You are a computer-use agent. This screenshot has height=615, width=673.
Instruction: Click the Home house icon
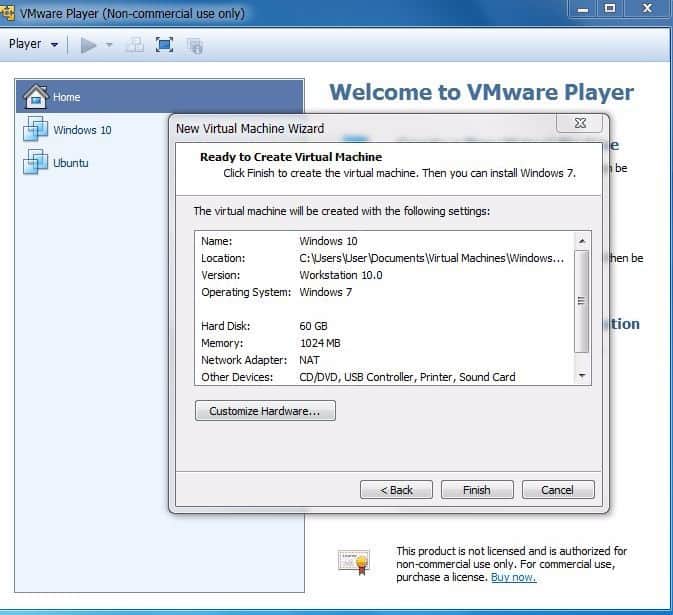(x=36, y=96)
